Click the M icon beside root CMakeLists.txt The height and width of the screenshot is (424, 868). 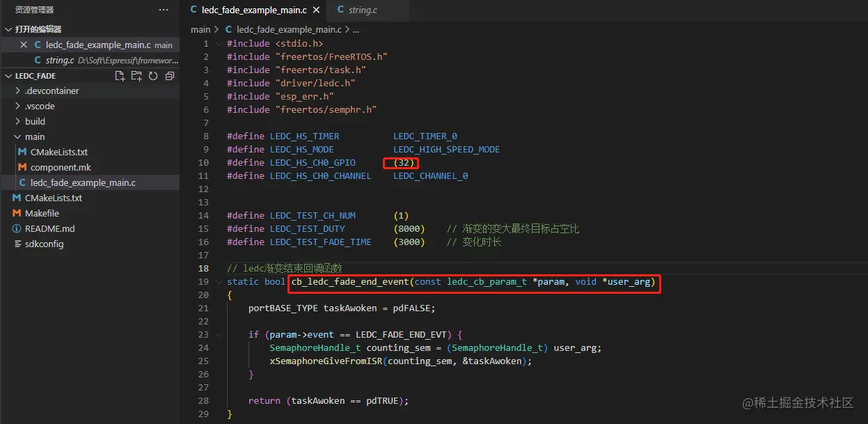pos(17,198)
